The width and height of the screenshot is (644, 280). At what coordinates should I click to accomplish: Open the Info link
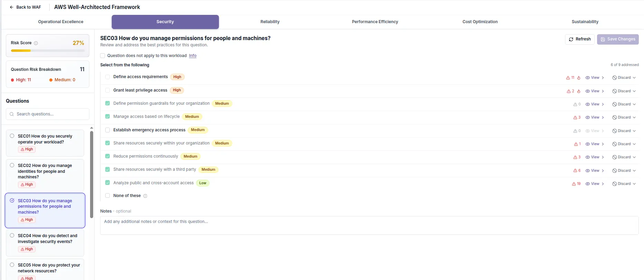[x=193, y=56]
